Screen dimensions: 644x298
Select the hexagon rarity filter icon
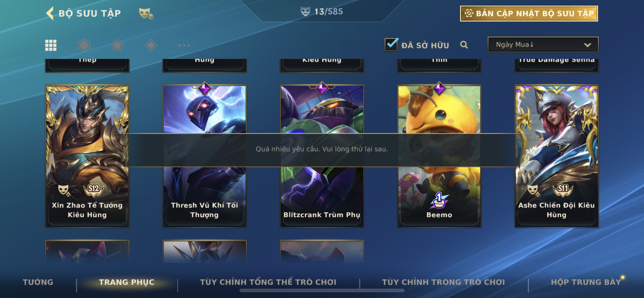click(84, 45)
